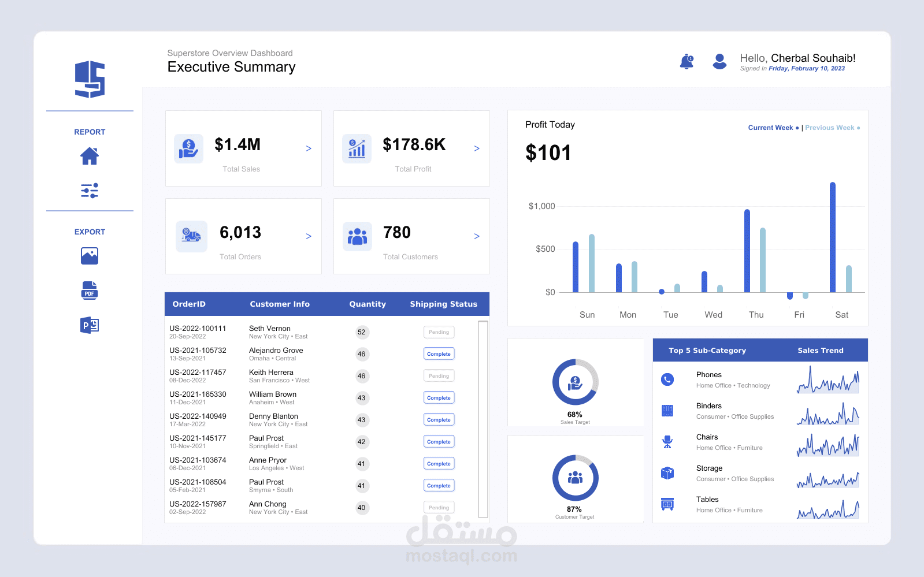Toggle Previous Week legend series
The image size is (924, 577).
[x=832, y=128]
